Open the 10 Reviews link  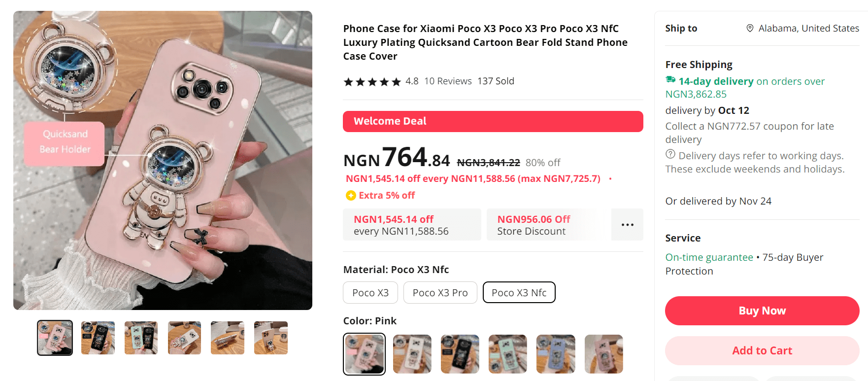tap(448, 81)
